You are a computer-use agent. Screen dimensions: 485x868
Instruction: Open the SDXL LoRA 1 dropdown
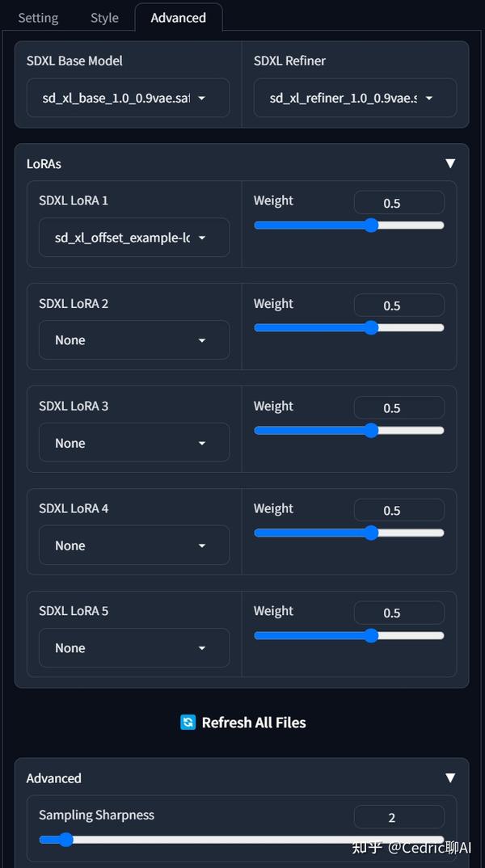[x=134, y=238]
